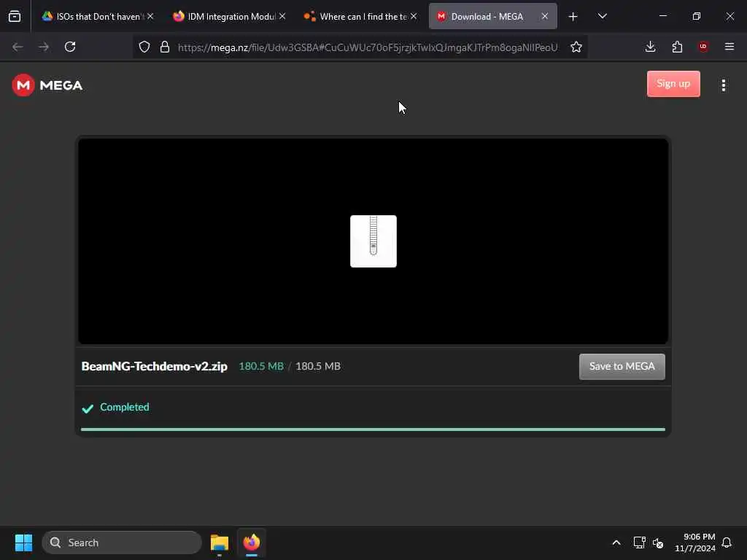Minimize the Firefox window
This screenshot has height=560, width=747.
(662, 16)
